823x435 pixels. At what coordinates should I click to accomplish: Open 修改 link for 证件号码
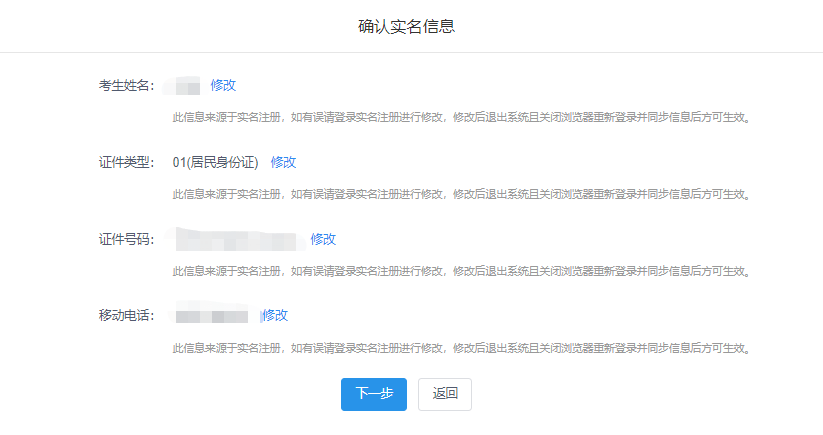pos(323,239)
